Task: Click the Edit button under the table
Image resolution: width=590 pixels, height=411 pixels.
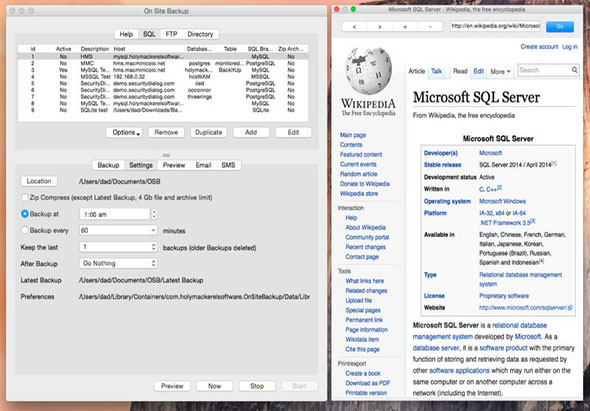Action: [x=293, y=132]
